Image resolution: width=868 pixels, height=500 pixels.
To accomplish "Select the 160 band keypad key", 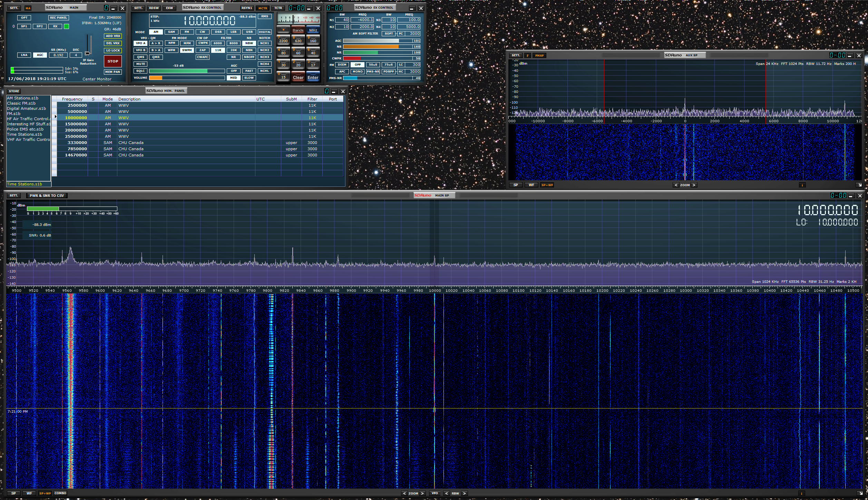I will (x=313, y=40).
